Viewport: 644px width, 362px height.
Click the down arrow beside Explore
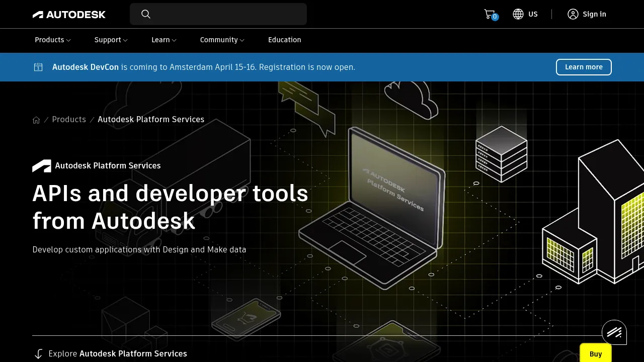coord(38,354)
